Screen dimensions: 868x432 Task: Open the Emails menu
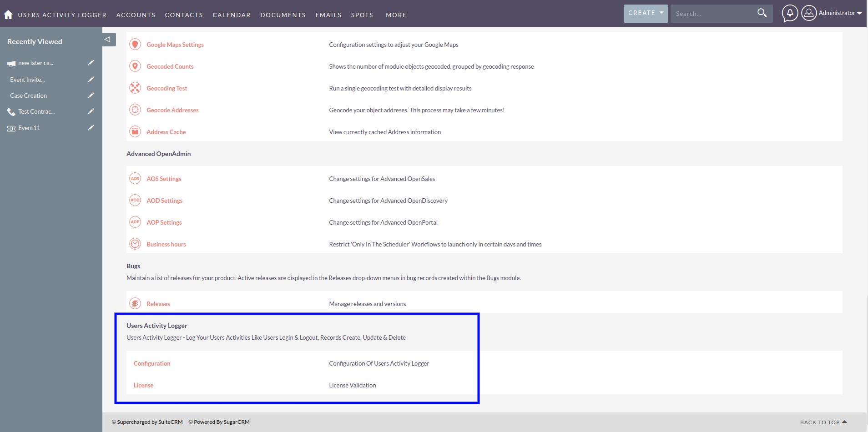pyautogui.click(x=328, y=15)
